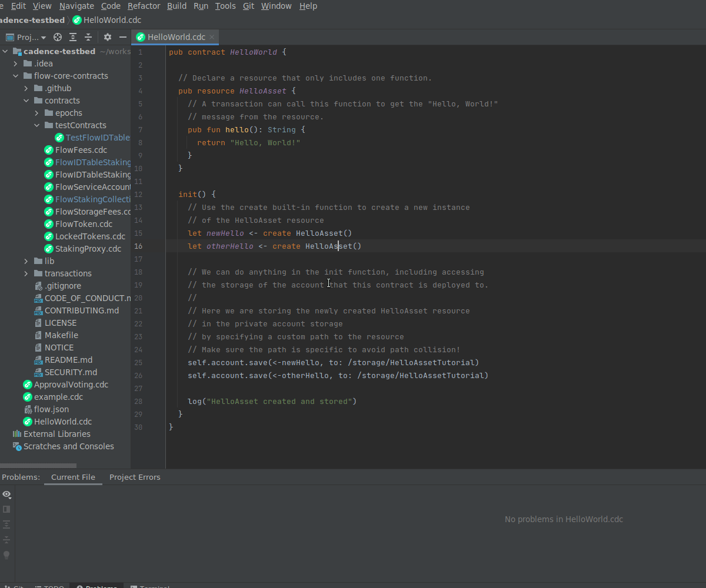Open Project panel gear settings

coord(108,37)
